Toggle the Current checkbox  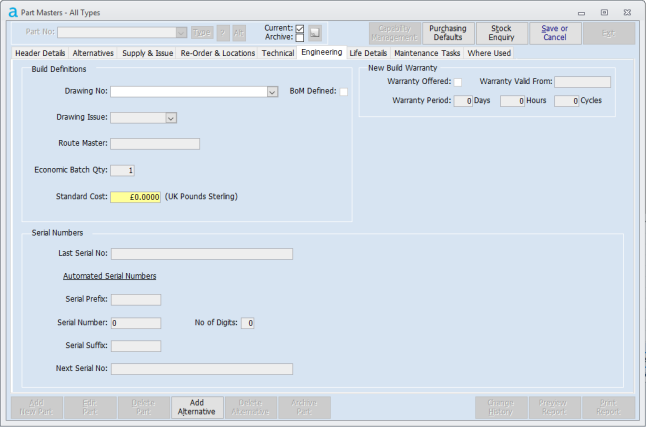[299, 28]
